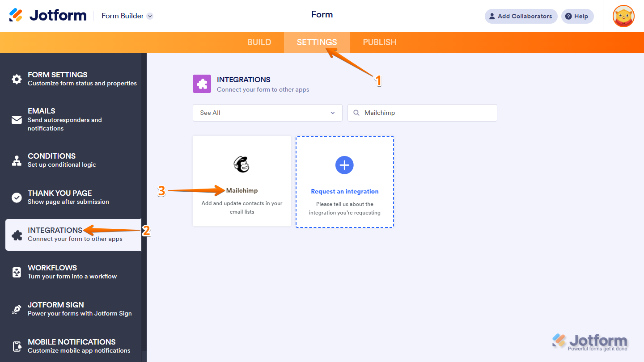Open the Form Builder dropdown
Screen dimensions: 644x362
point(127,15)
